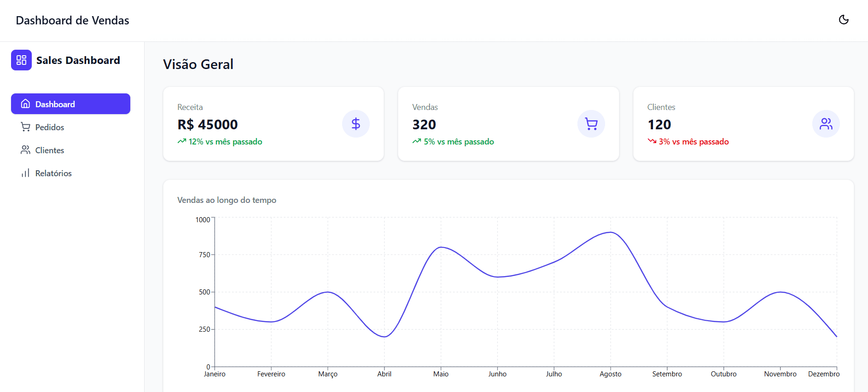Click the dollar sign icon in the Receita card
868x392 pixels.
point(356,124)
